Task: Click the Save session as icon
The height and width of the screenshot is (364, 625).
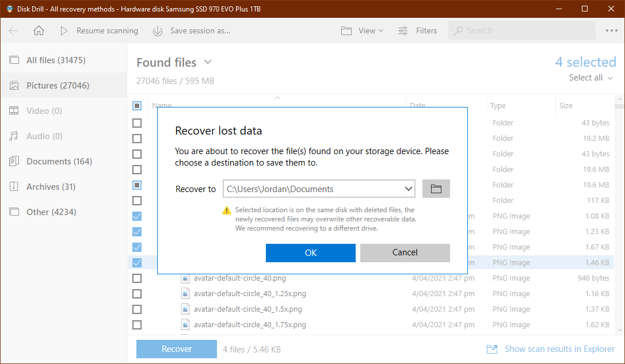Action: click(x=157, y=30)
